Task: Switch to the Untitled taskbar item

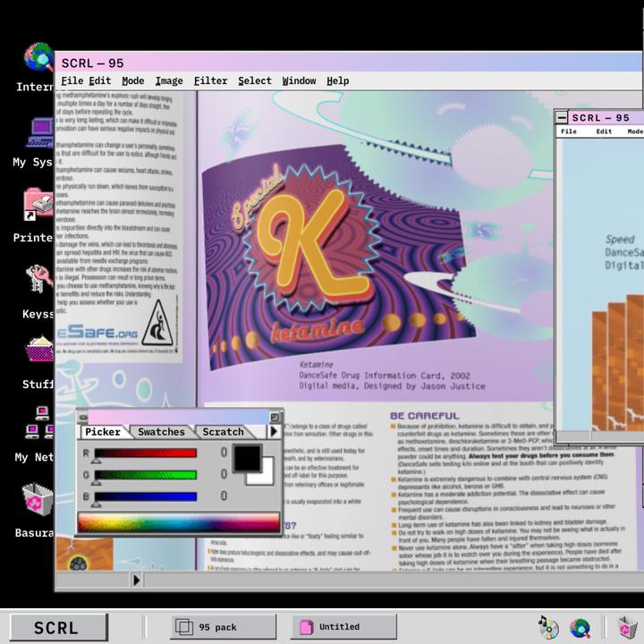Action: point(343,627)
